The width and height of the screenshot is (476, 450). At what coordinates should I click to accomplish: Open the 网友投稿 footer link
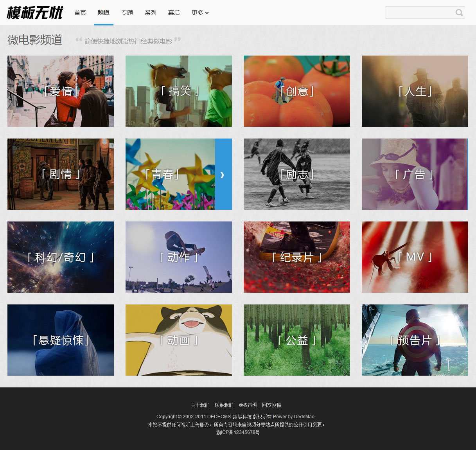click(x=271, y=405)
